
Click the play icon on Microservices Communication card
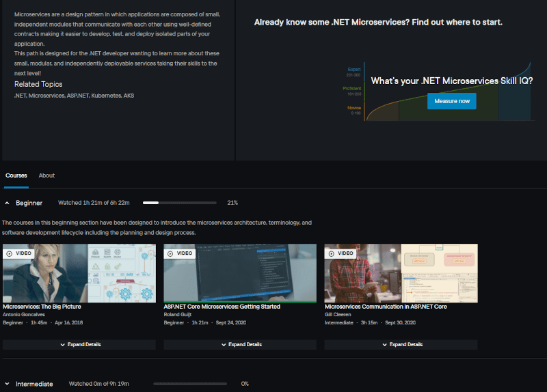[332, 253]
